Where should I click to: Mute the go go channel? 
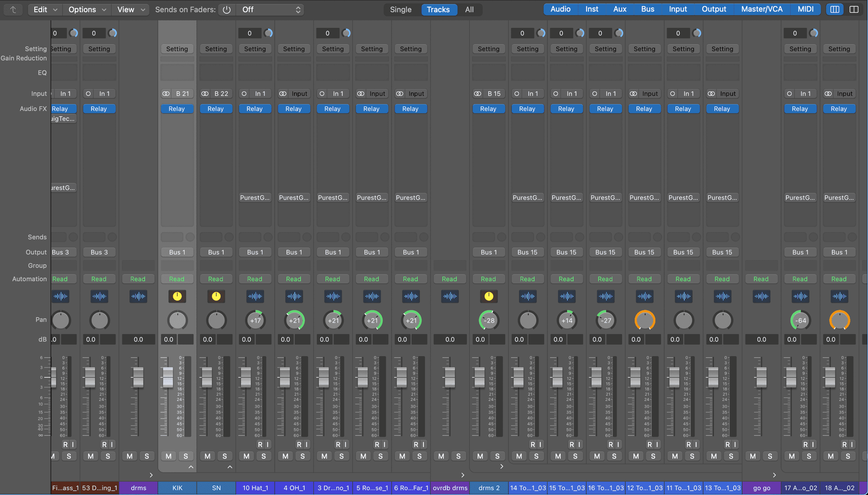753,456
